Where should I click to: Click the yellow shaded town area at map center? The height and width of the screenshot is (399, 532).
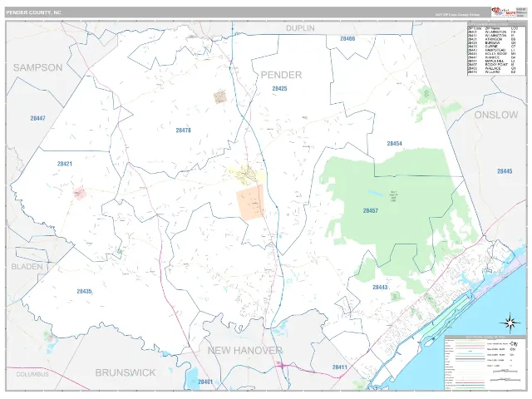(247, 175)
